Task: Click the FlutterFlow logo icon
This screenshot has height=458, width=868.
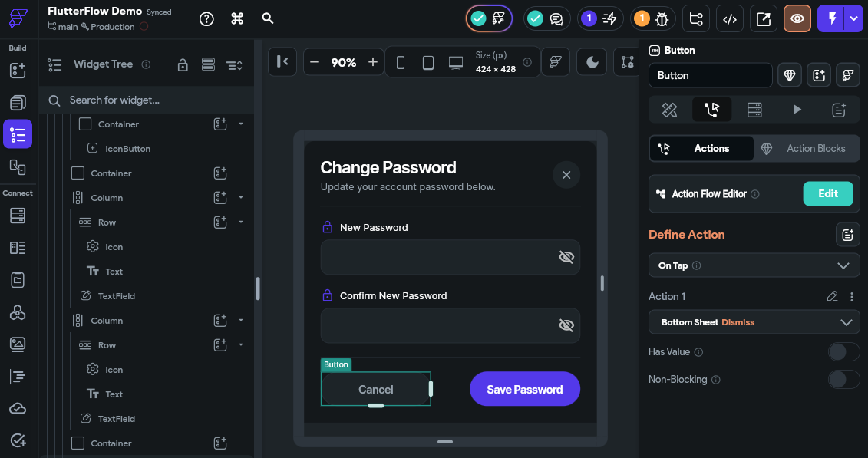Action: tap(18, 18)
